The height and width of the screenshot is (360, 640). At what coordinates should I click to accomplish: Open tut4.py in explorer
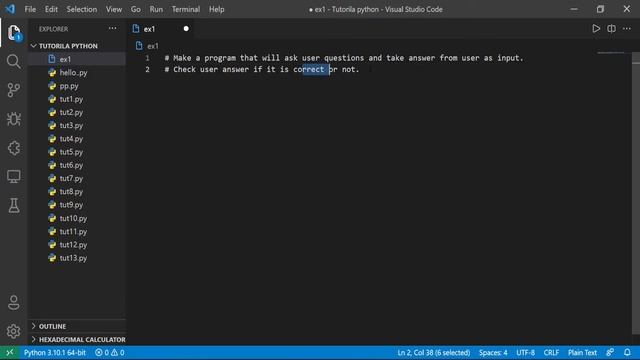point(77,139)
